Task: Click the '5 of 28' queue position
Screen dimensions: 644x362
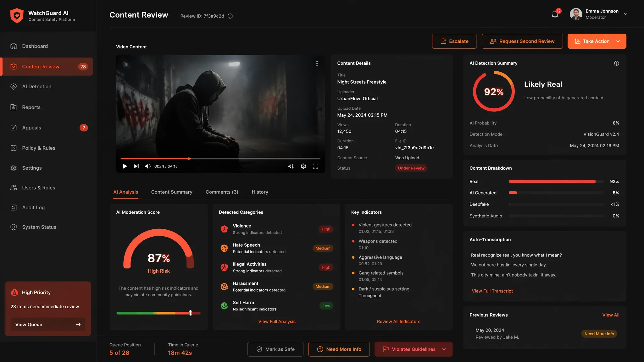Action: coord(119,353)
